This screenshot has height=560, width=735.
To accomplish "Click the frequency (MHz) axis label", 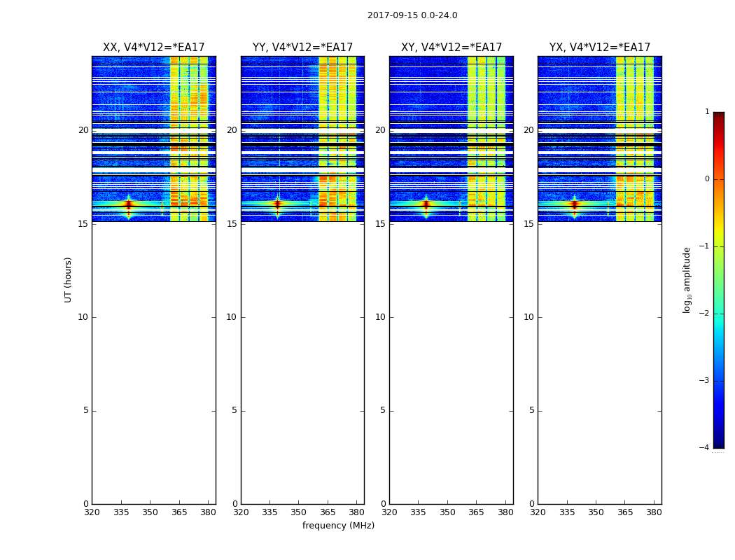I will point(338,525).
